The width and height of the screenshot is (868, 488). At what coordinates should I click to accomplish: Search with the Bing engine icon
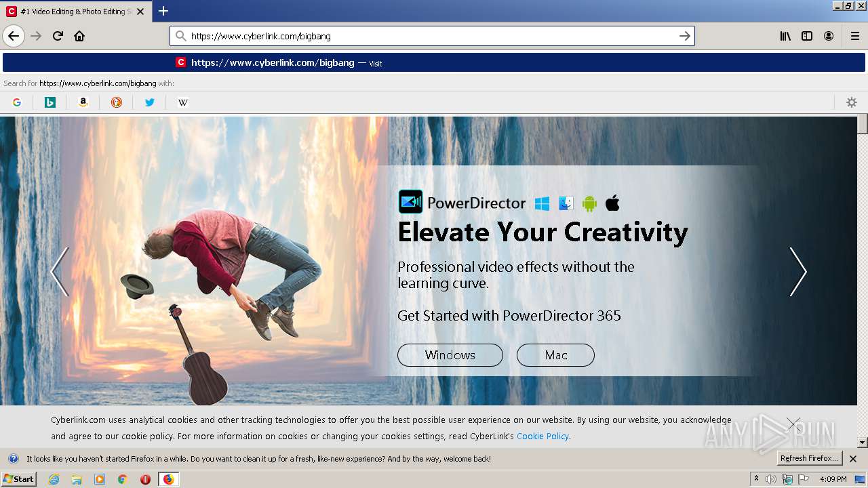pos(50,102)
